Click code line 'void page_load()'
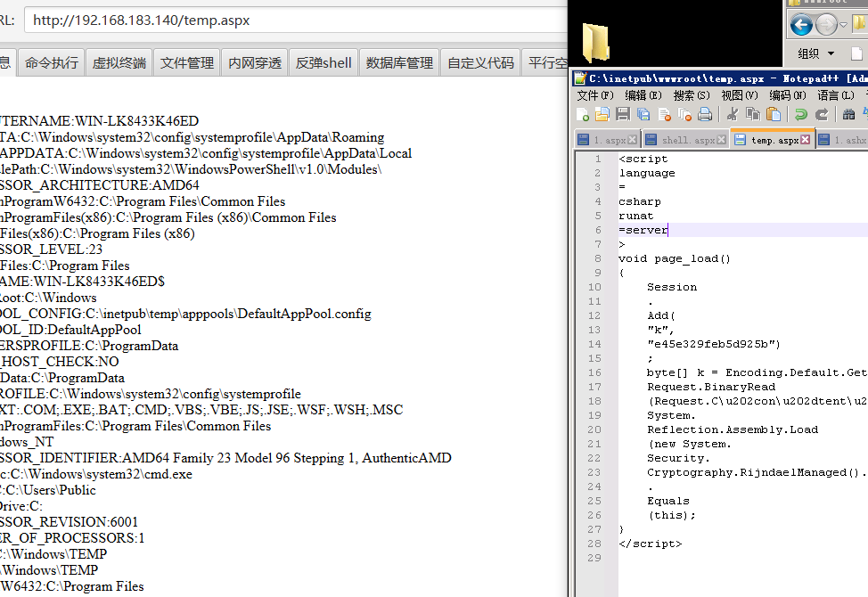Screen dimensions: 868x597 [x=675, y=258]
